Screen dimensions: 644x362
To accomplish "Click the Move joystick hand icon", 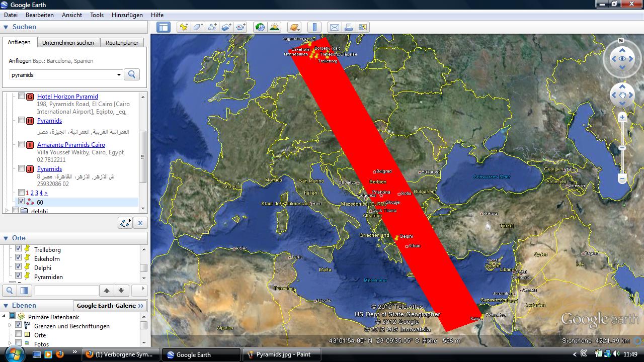I will pos(622,96).
